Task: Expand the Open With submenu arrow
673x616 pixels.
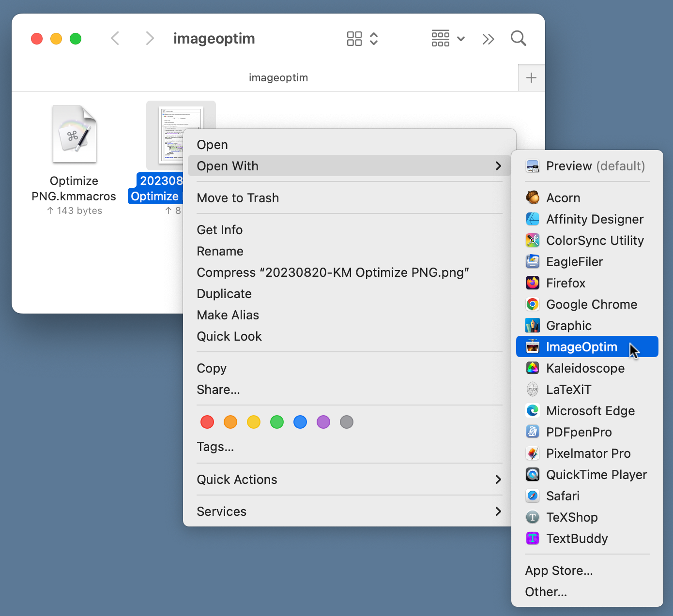Action: [498, 166]
